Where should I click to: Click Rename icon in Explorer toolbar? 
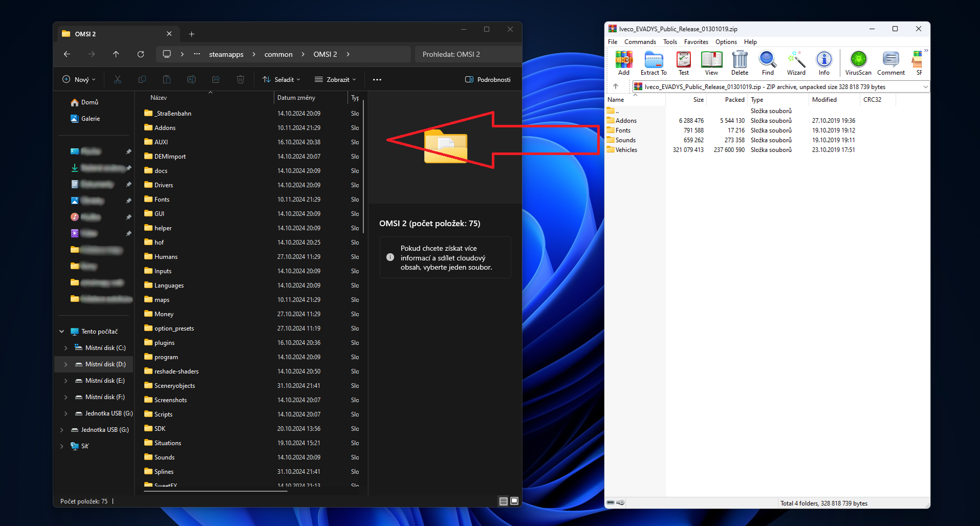point(191,79)
